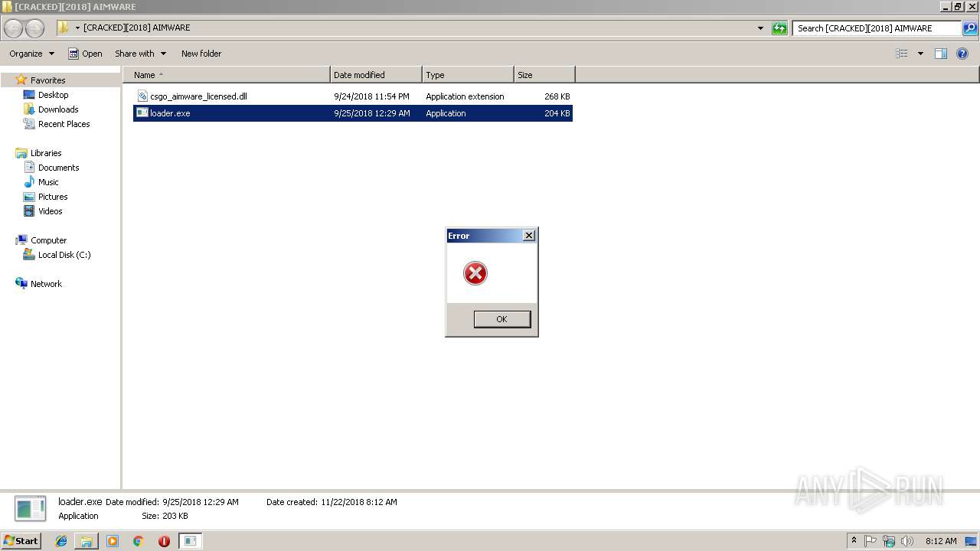Open Local Disk (C:)
This screenshot has width=980, height=551.
[64, 255]
